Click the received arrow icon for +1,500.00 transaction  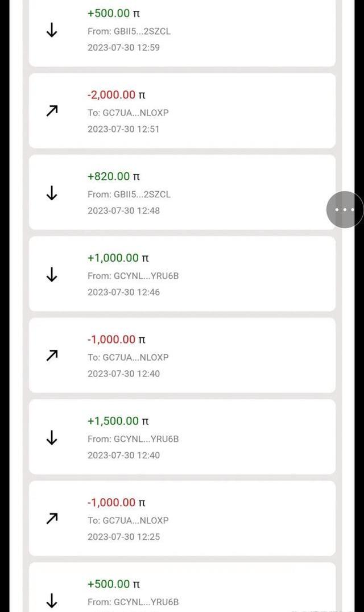point(52,438)
